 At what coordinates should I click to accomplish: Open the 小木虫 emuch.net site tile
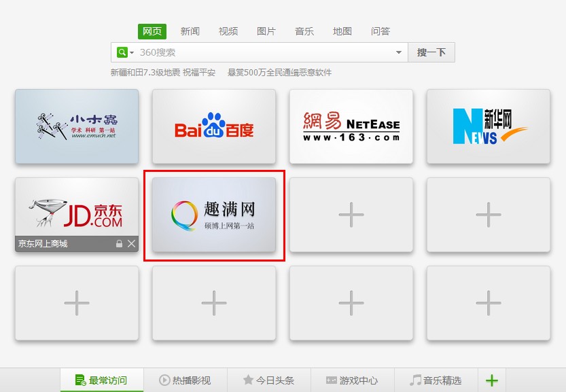click(77, 126)
